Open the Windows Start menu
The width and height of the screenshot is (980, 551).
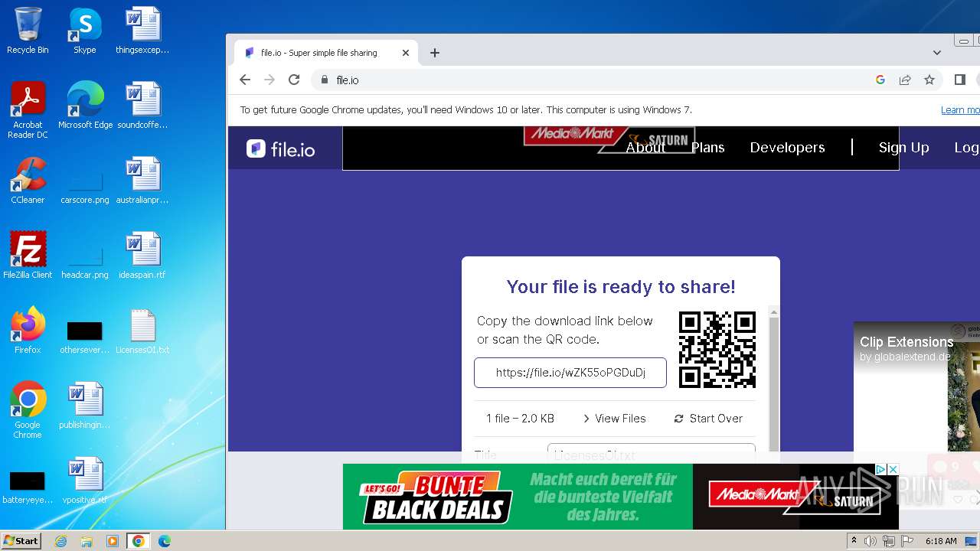point(21,541)
